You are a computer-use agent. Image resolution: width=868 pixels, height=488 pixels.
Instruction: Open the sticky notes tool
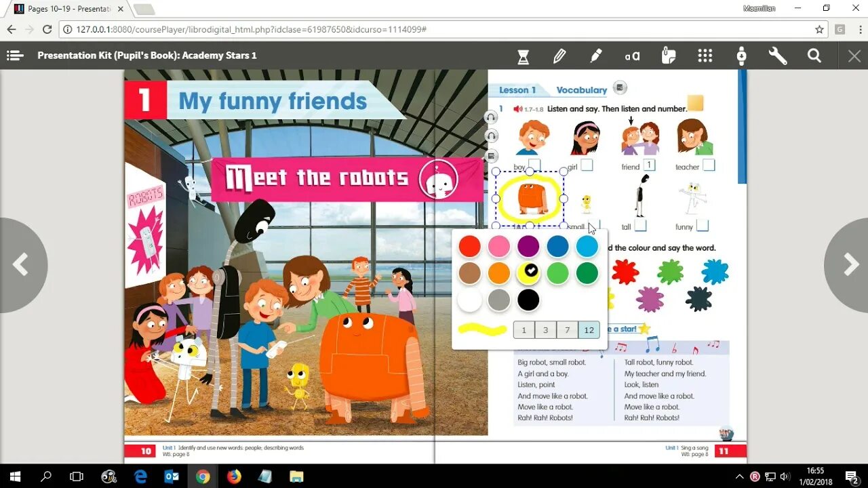pos(669,56)
